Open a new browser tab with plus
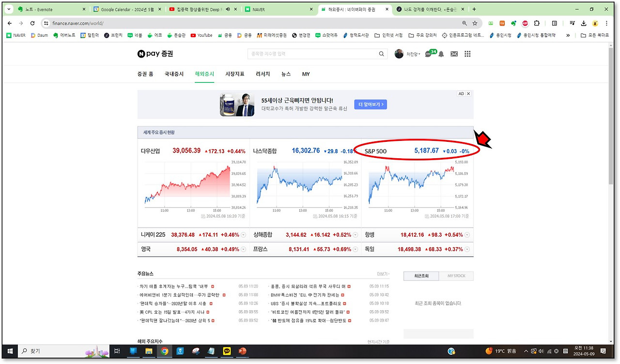This screenshot has width=620, height=364. pyautogui.click(x=474, y=9)
